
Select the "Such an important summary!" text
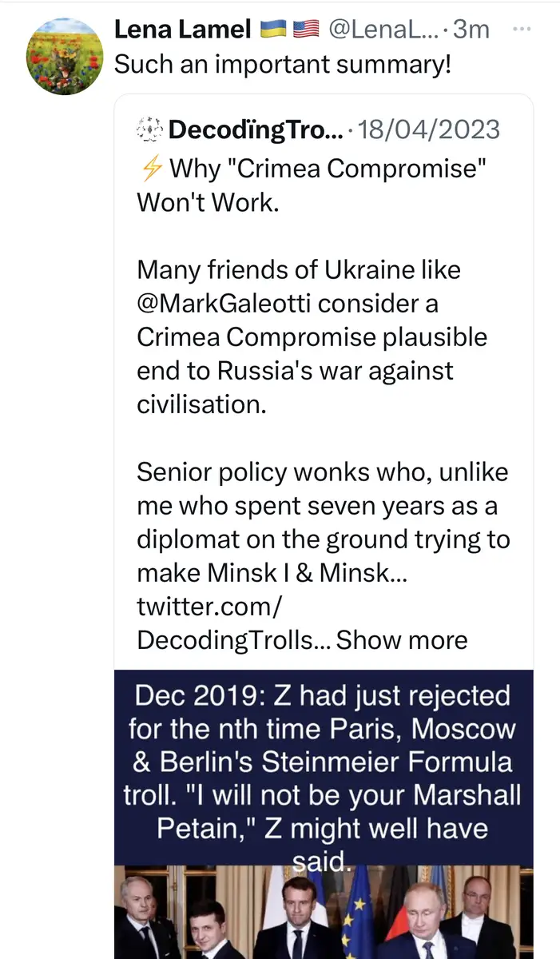click(x=283, y=64)
